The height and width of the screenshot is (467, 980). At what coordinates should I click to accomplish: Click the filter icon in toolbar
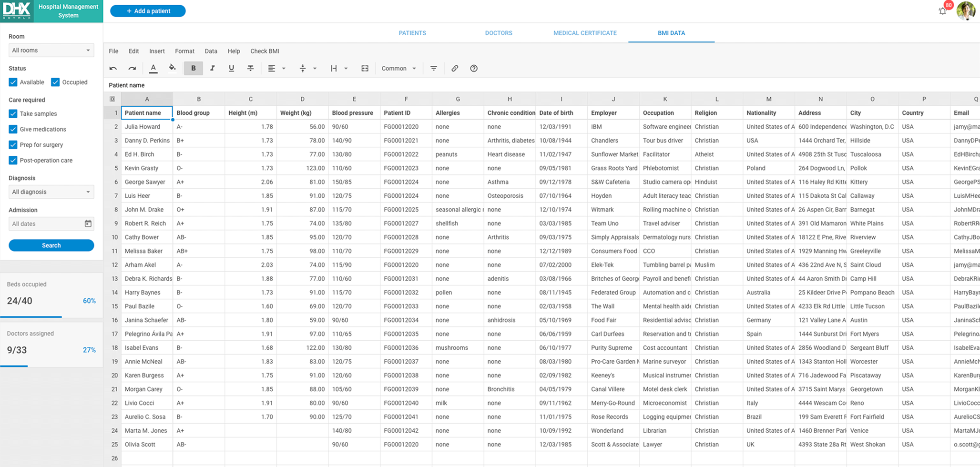coord(433,68)
